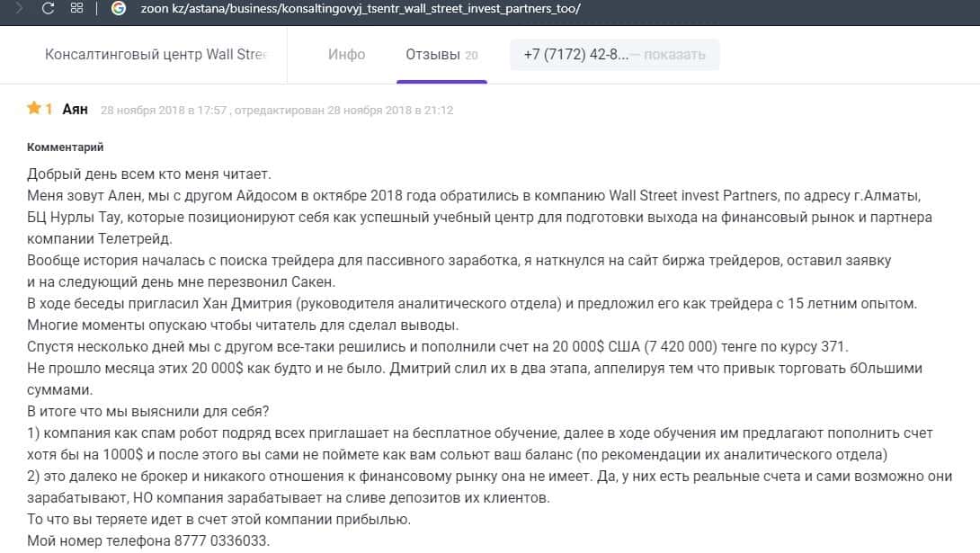The image size is (980, 553).
Task: Click the line starting В ходе беседы пригласил
Action: pos(472,303)
